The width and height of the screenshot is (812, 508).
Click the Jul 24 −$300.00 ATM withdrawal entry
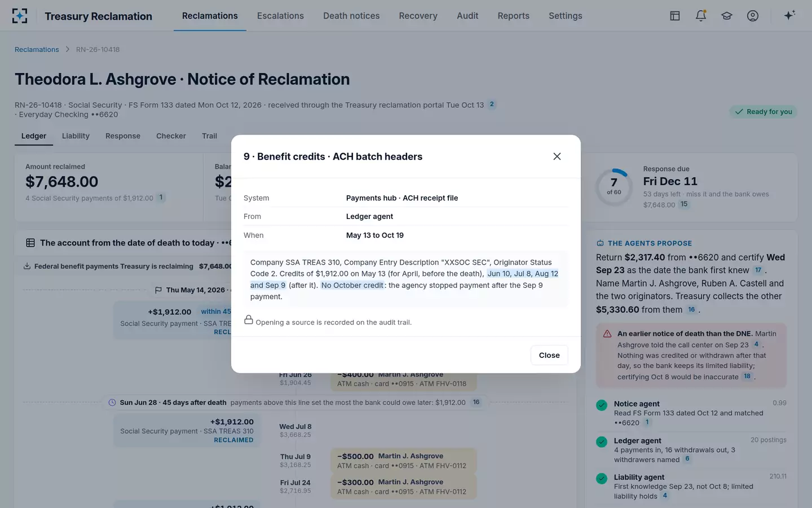point(404,487)
